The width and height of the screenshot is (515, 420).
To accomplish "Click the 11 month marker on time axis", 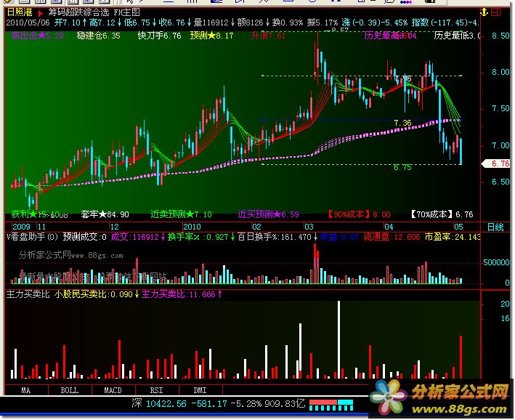I will coord(41,227).
